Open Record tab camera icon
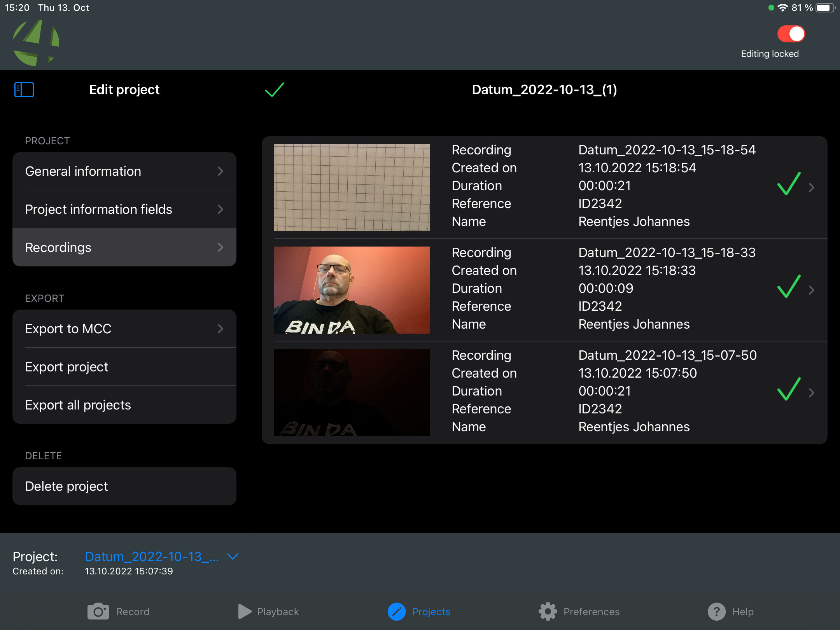The height and width of the screenshot is (630, 840). point(98,611)
